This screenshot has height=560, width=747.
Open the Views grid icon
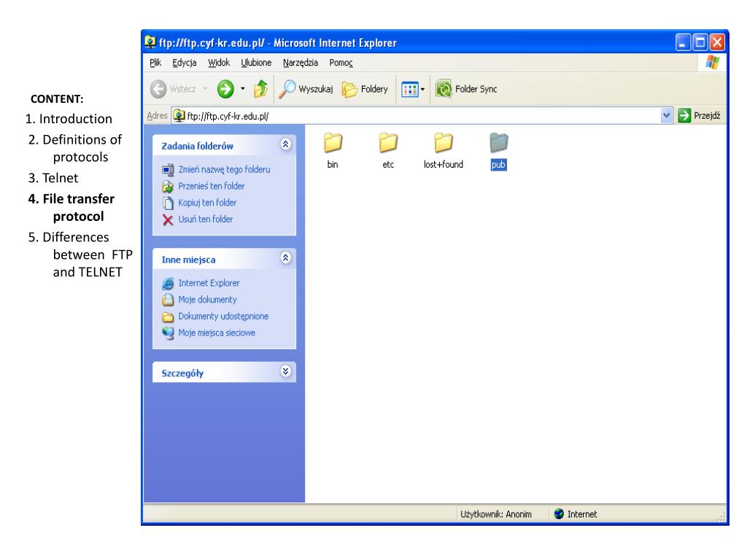point(409,89)
